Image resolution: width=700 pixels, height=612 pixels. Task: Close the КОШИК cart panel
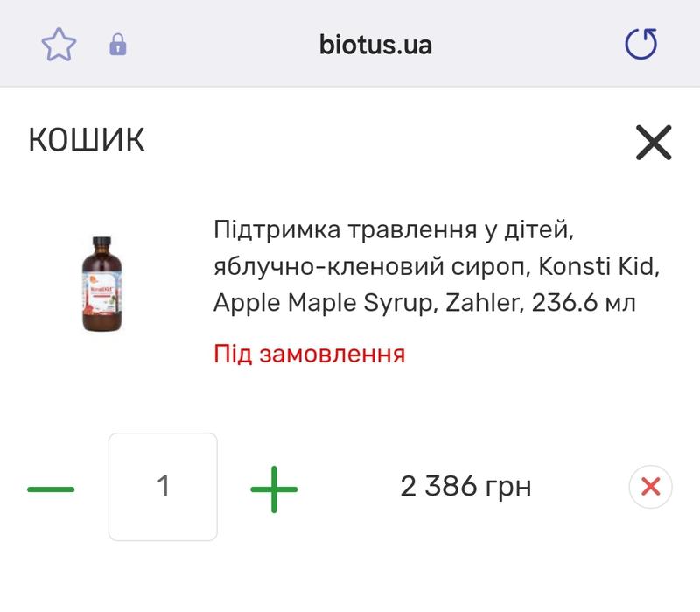tap(654, 142)
